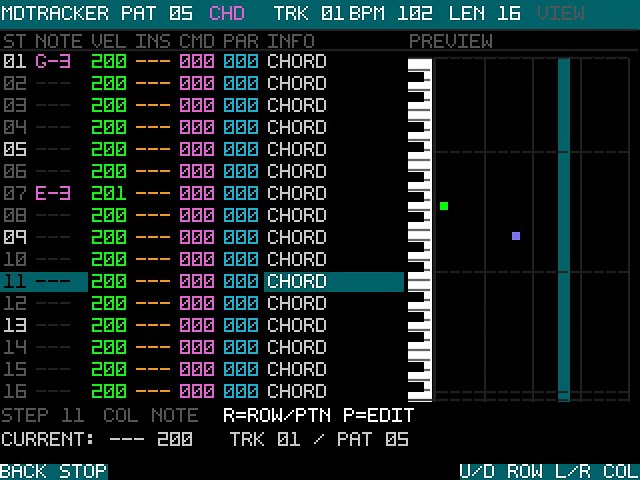Change the BPM 102 value

pos(391,13)
